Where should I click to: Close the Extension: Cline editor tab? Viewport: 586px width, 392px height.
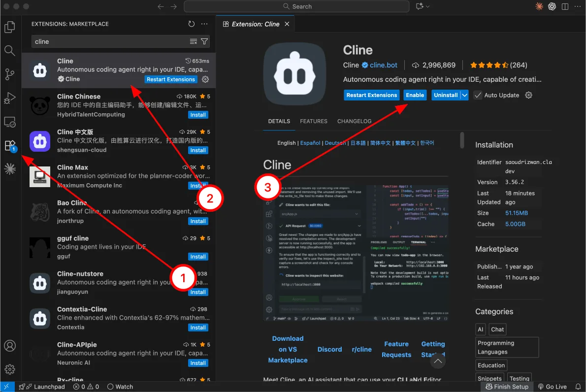point(287,24)
